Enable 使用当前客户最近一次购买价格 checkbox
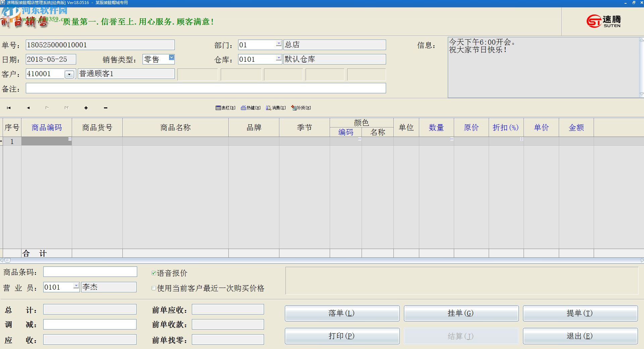 154,288
